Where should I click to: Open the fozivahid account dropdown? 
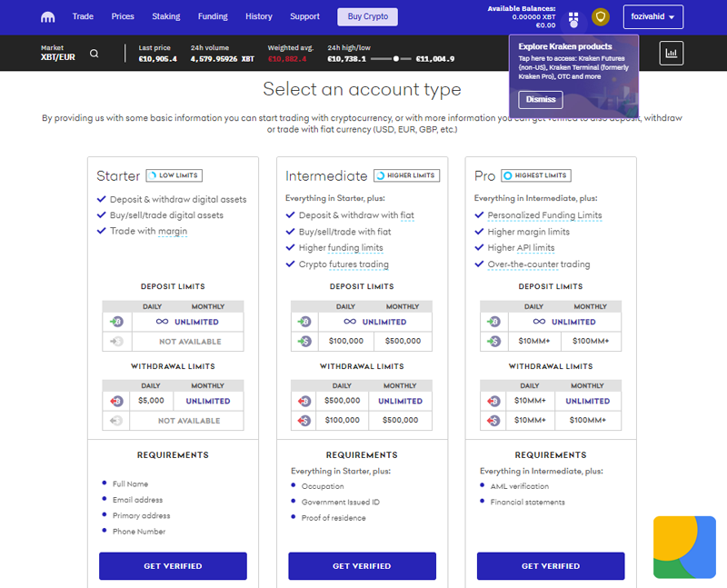(652, 16)
